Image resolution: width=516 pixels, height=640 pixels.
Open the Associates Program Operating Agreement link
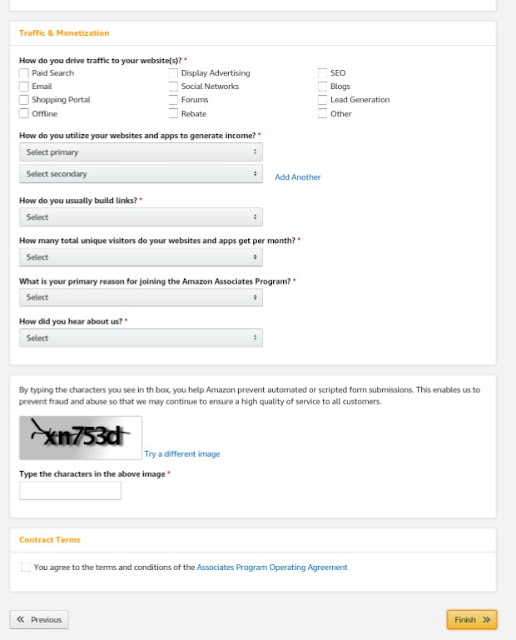(272, 567)
